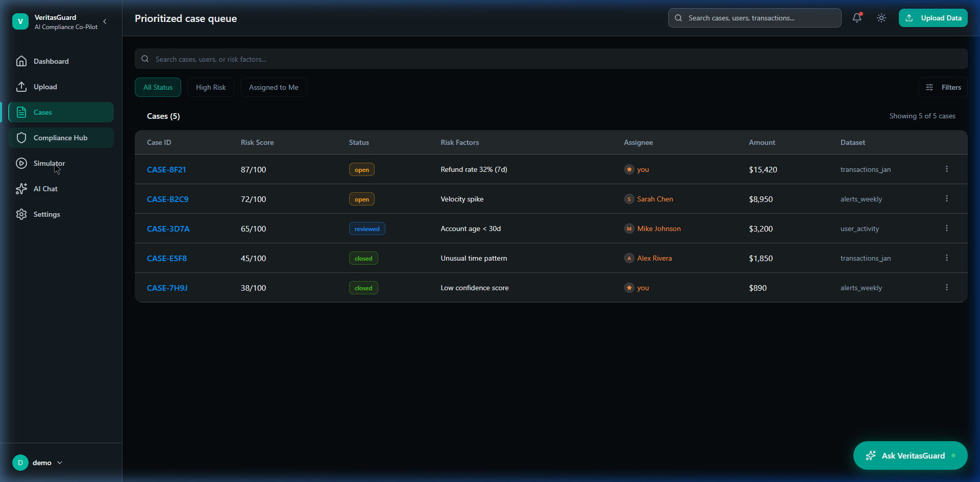Open case CASE-B2C9

point(167,199)
